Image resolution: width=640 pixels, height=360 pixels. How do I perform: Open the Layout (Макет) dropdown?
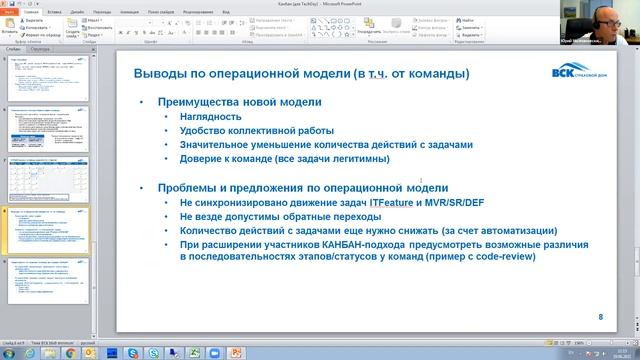[92, 20]
